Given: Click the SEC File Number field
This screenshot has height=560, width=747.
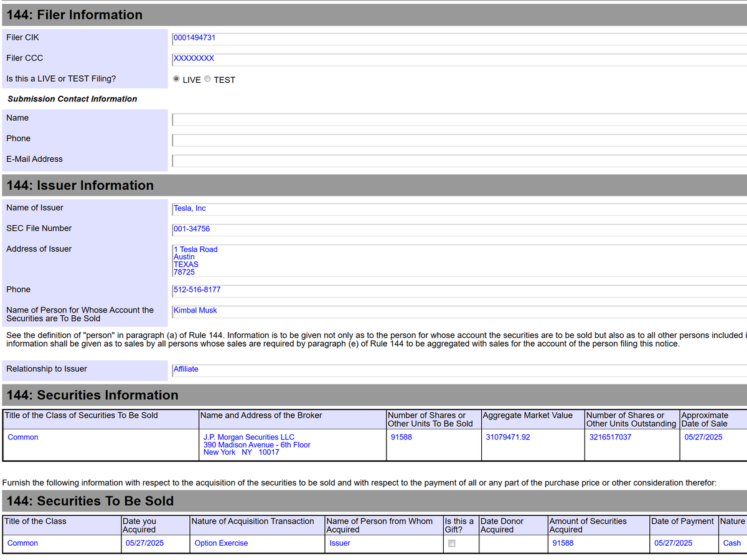Looking at the screenshot, I should tap(459, 229).
